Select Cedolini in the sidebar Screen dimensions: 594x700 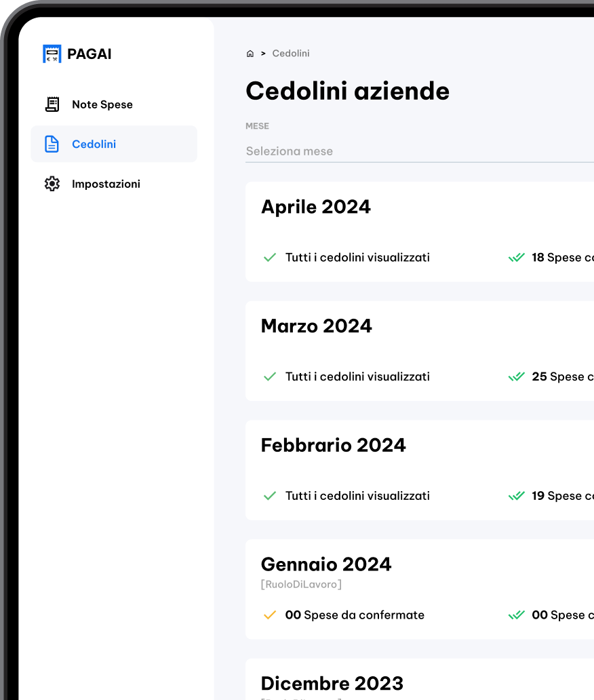(x=114, y=144)
